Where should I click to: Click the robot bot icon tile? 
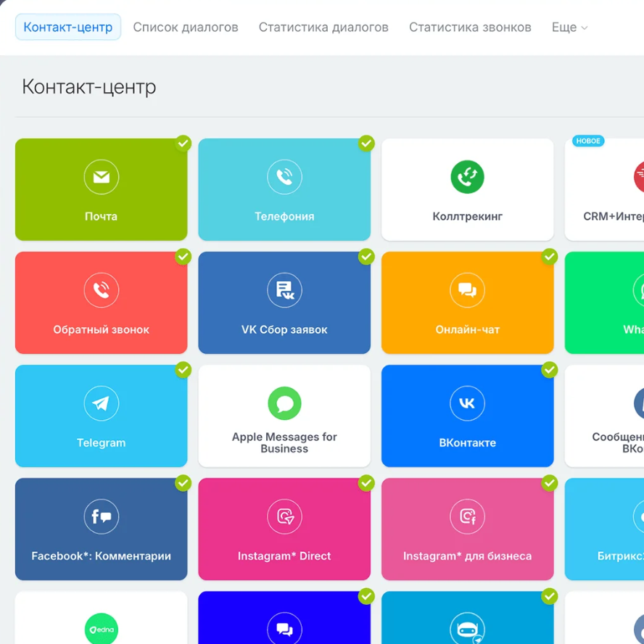[x=467, y=629]
